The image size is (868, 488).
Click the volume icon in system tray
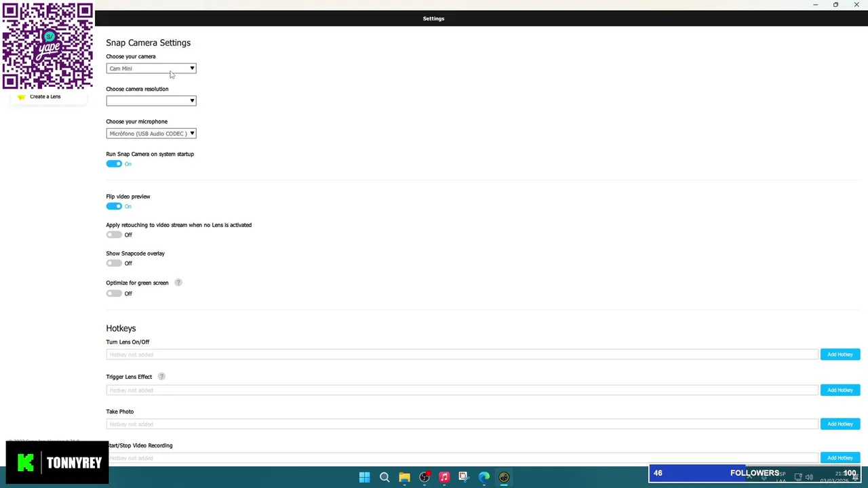tap(809, 477)
